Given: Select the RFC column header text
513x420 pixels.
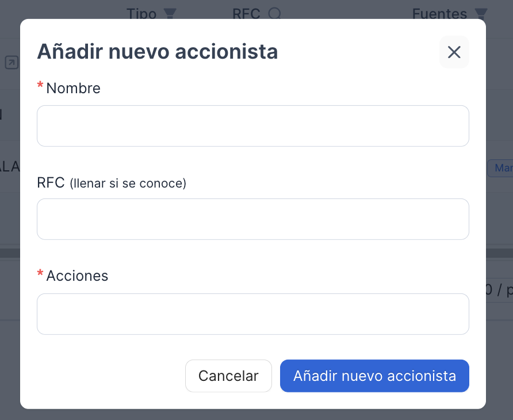Looking at the screenshot, I should [x=246, y=14].
